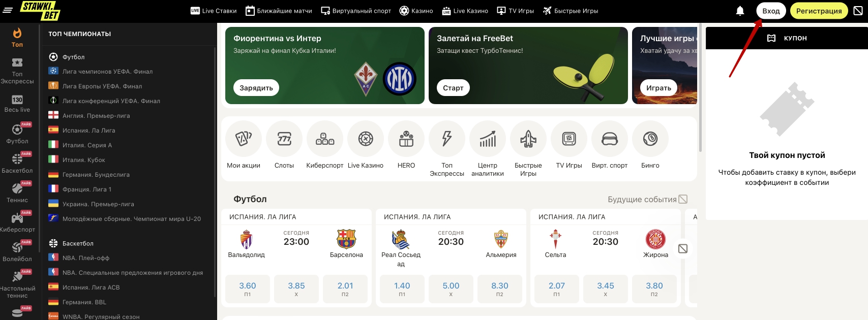Open Весь live sidebar item

tap(17, 104)
